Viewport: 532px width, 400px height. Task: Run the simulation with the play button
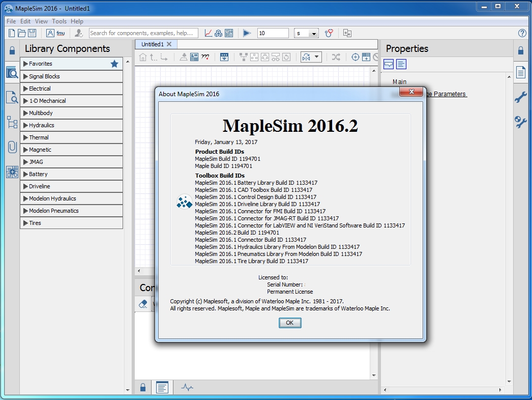[x=247, y=33]
